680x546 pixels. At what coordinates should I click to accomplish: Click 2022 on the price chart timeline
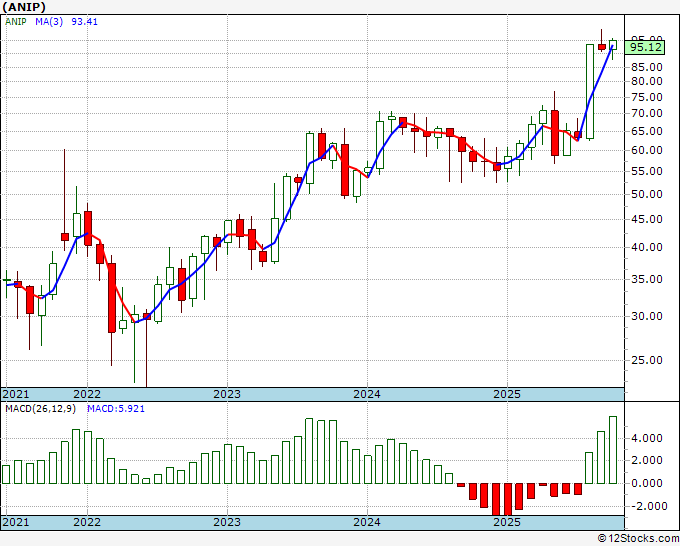tap(87, 394)
